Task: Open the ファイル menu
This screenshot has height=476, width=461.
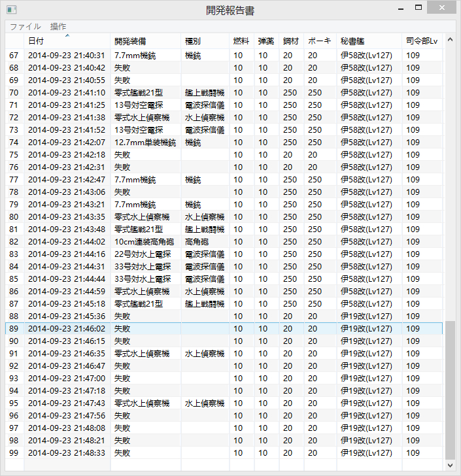Action: [x=26, y=27]
